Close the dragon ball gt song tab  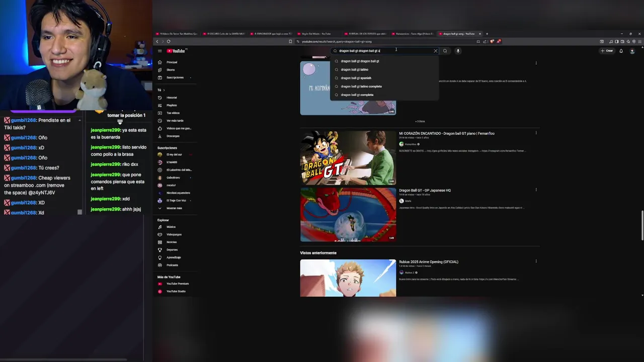pos(479,34)
